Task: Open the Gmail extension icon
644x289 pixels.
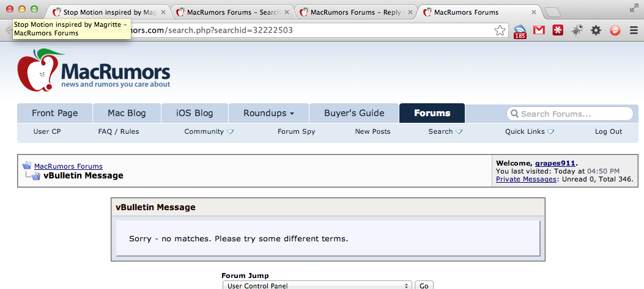Action: point(539,30)
